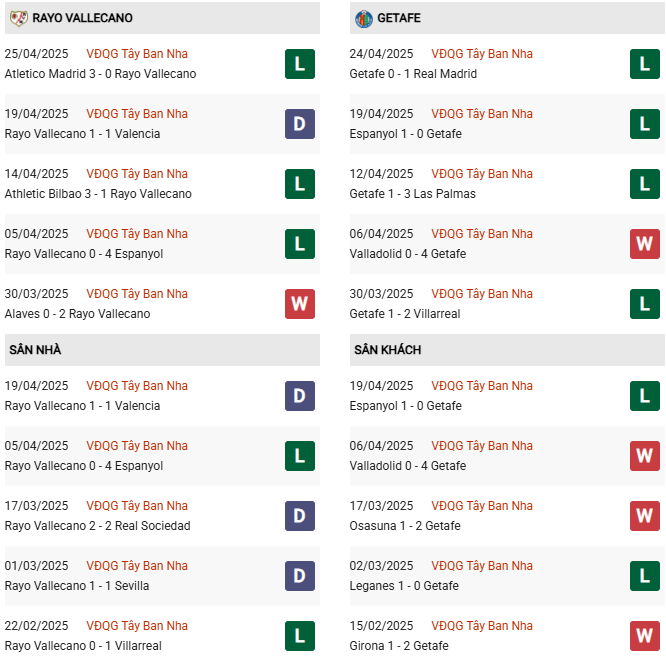Viewport: 666px width, 659px height.
Task: Click the D badge for Rayo Vallecano 2-2 Real Sociedad
Action: [x=300, y=516]
